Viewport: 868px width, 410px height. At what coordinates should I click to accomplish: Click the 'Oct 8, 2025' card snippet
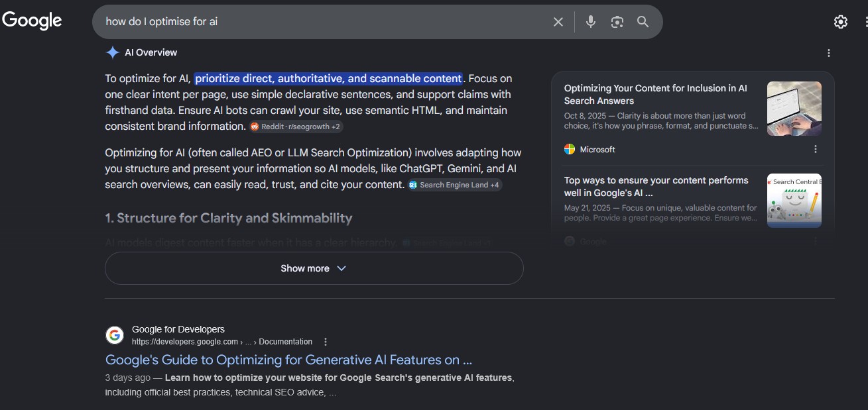click(662, 121)
